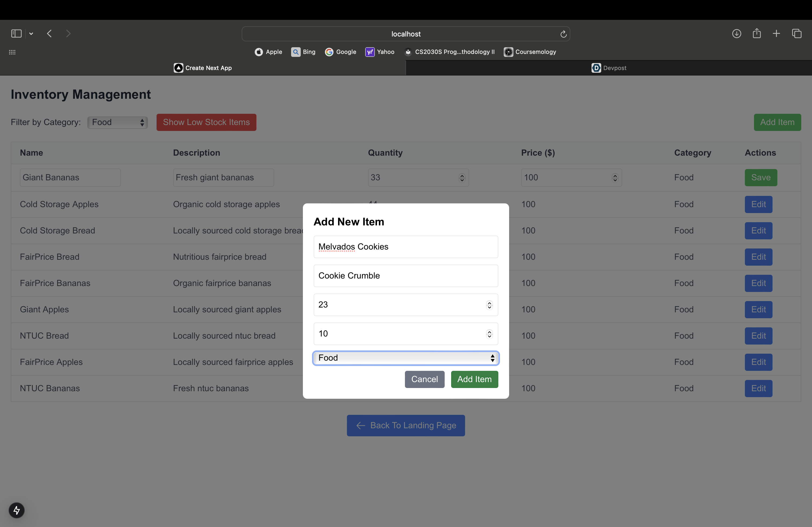Viewport: 812px width, 527px height.
Task: Show tab overview icon
Action: 797,33
